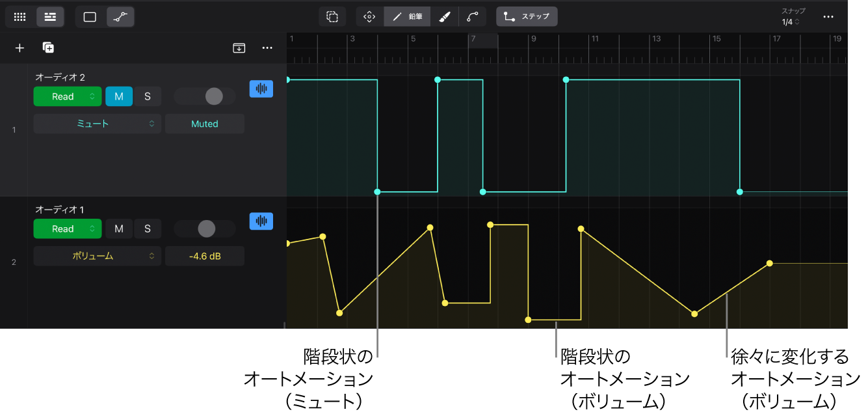The image size is (868, 414).
Task: Change the Read automation mode on オーディオ 2
Action: coord(68,96)
